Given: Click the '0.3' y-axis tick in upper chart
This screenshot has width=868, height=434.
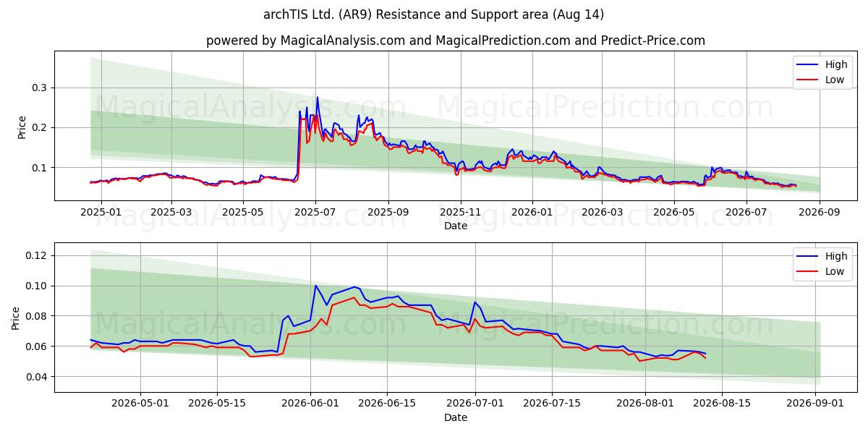Looking at the screenshot, I should 41,88.
